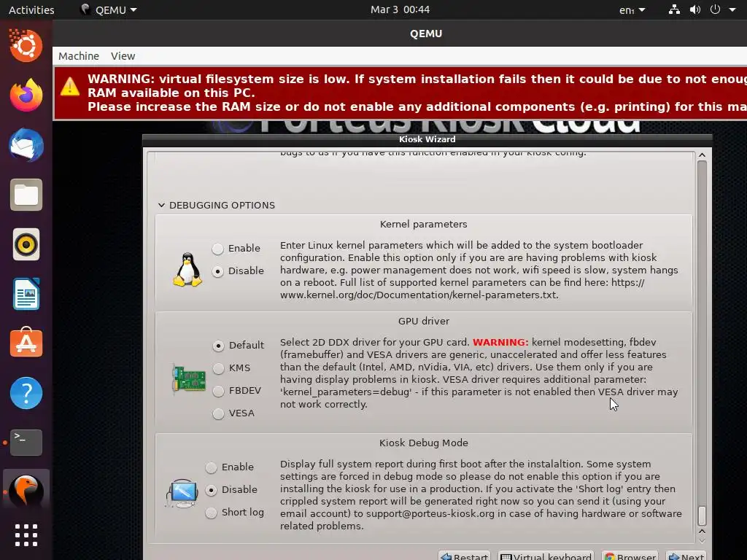747x560 pixels.
Task: Collapse the DEBUGGING OPTIONS section
Action: tap(161, 205)
